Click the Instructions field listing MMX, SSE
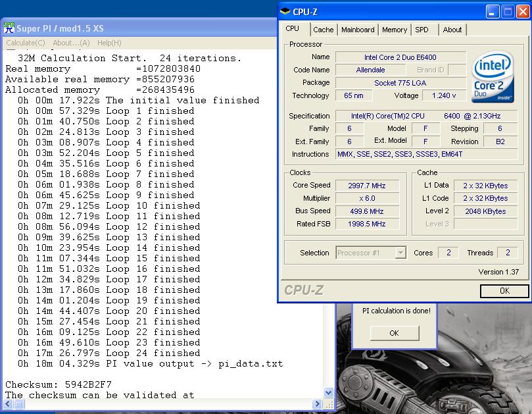The height and width of the screenshot is (414, 532). [x=426, y=154]
